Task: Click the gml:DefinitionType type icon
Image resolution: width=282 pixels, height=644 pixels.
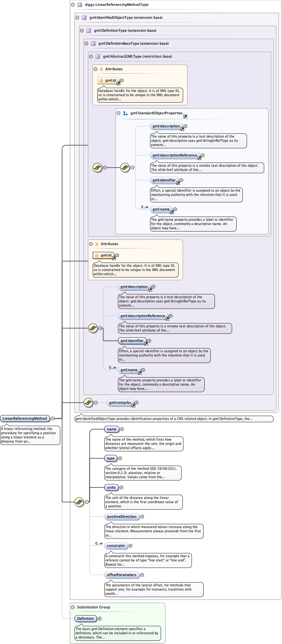Action: pyautogui.click(x=89, y=31)
